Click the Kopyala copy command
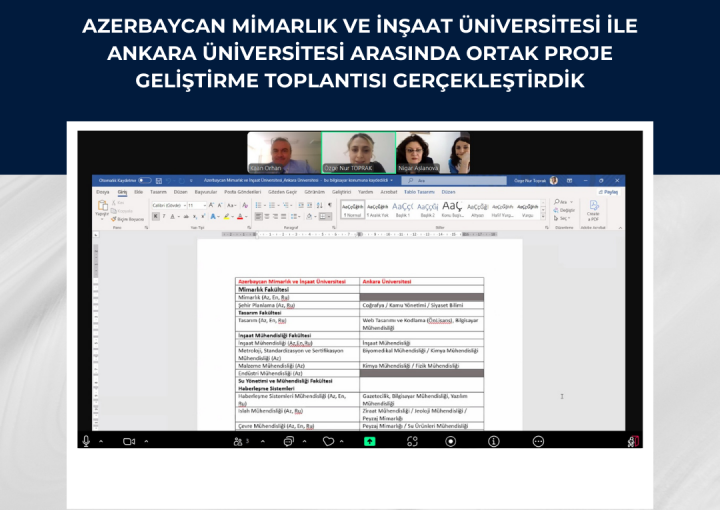The height and width of the screenshot is (510, 720). (x=122, y=211)
